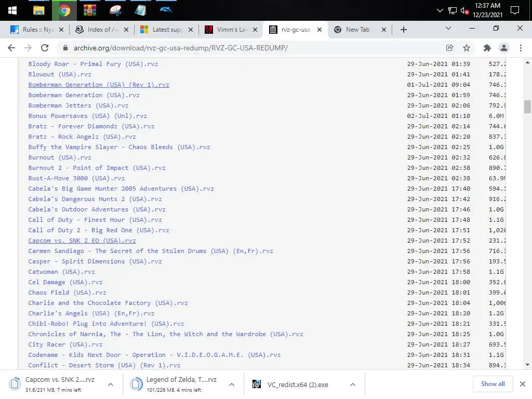Open a new browser tab
Viewport: 532px width, 399px height.
click(403, 30)
